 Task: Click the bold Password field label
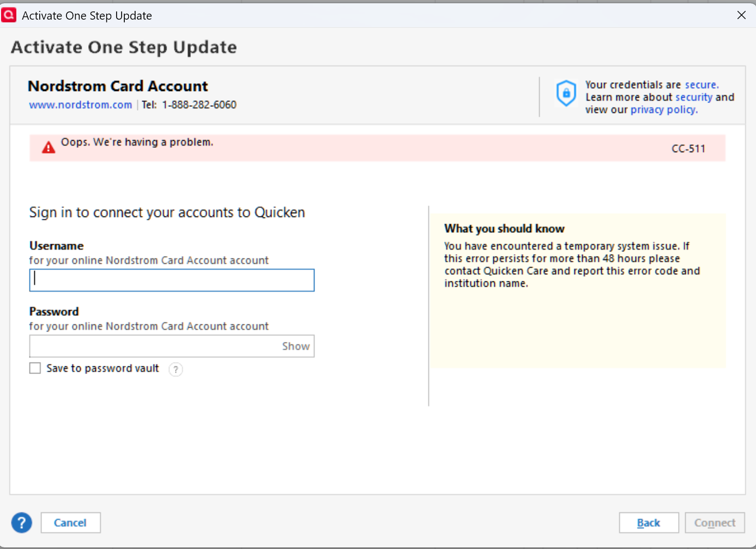coord(54,312)
